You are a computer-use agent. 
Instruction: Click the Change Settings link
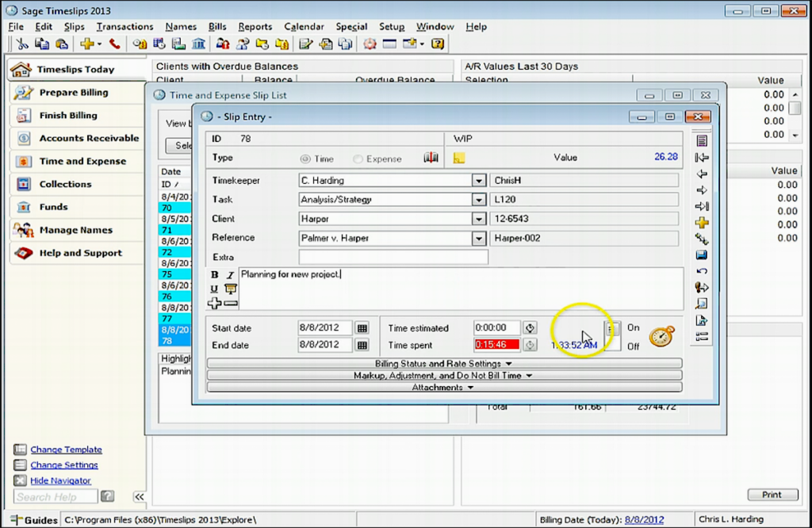tap(63, 465)
